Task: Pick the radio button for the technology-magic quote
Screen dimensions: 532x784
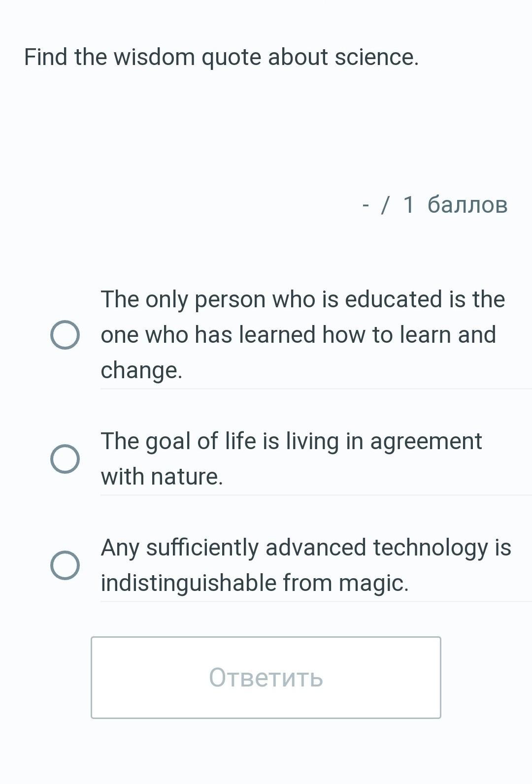Action: point(65,565)
